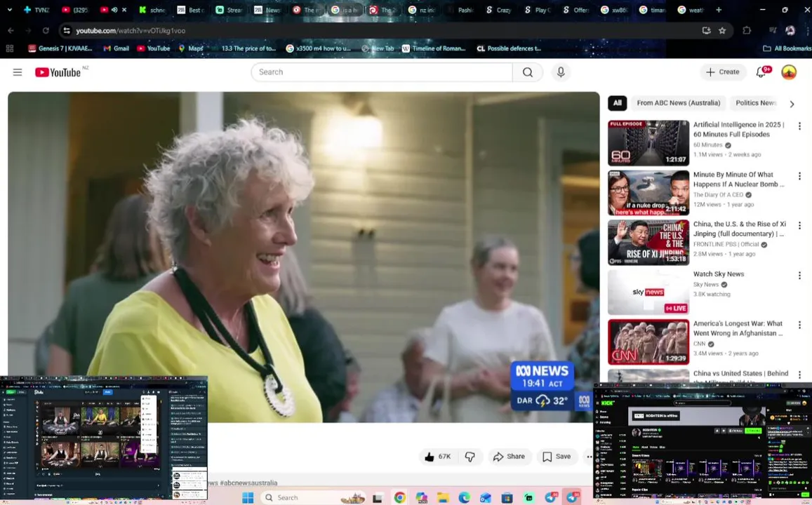
Task: Open more video actions ellipsis beside Save
Action: pos(588,457)
